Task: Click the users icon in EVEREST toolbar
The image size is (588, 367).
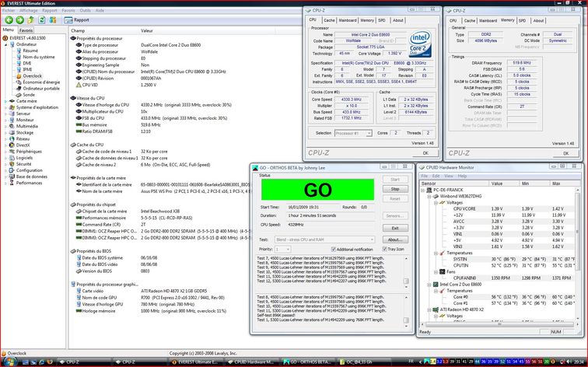Action: (x=53, y=20)
